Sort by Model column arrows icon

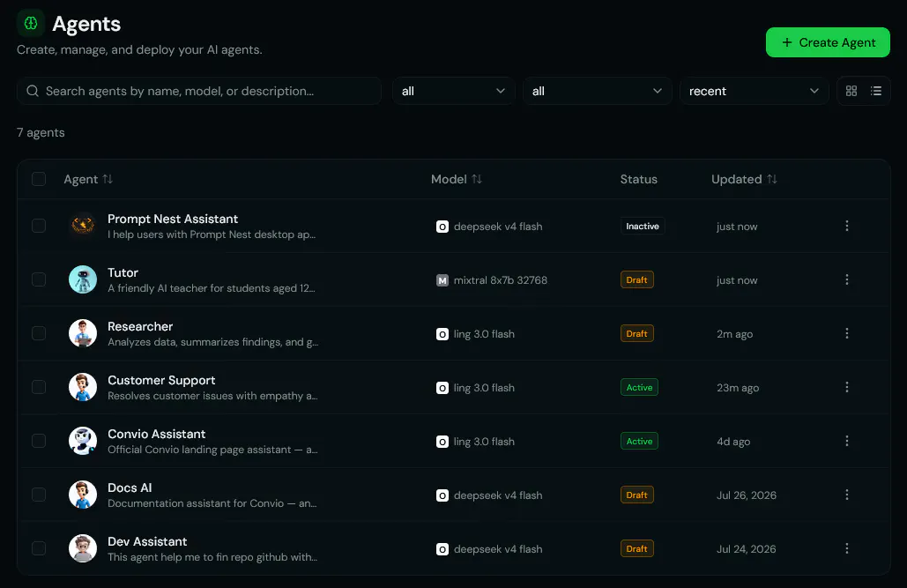coord(477,179)
